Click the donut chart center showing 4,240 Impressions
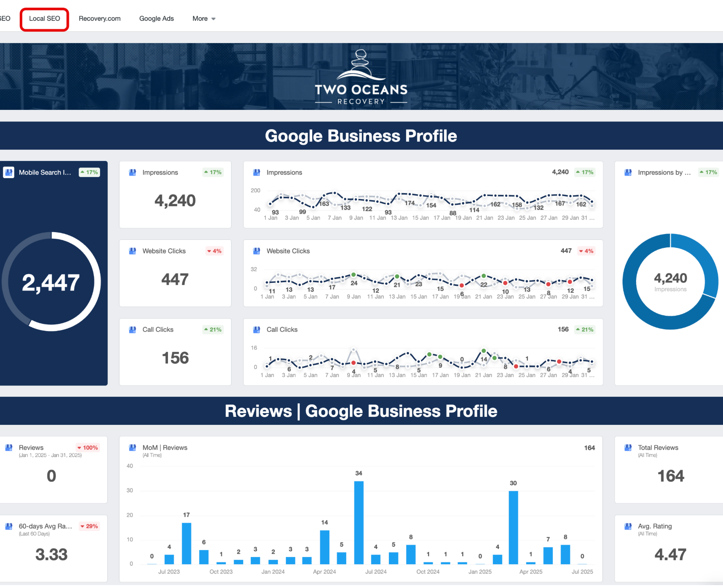This screenshot has height=588, width=723. point(670,282)
